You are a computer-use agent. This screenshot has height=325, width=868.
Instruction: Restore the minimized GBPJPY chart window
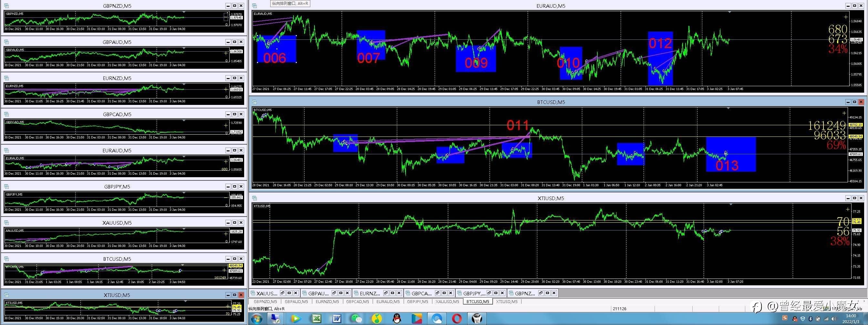point(489,293)
